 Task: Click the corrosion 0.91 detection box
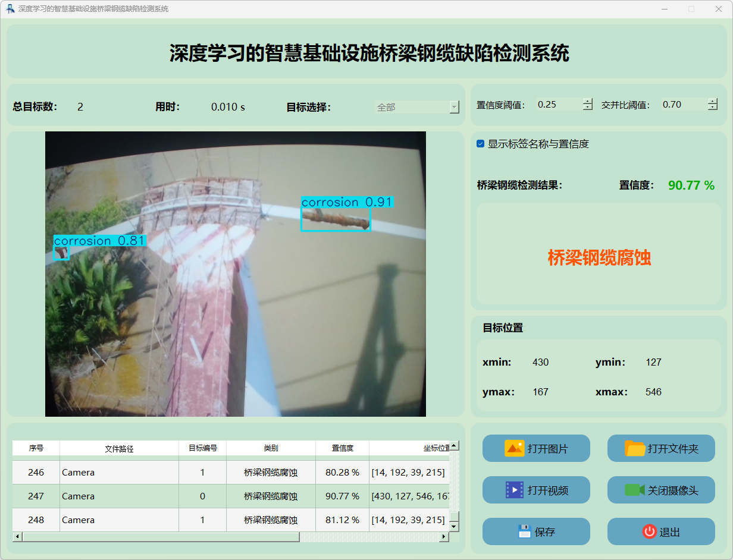point(336,220)
